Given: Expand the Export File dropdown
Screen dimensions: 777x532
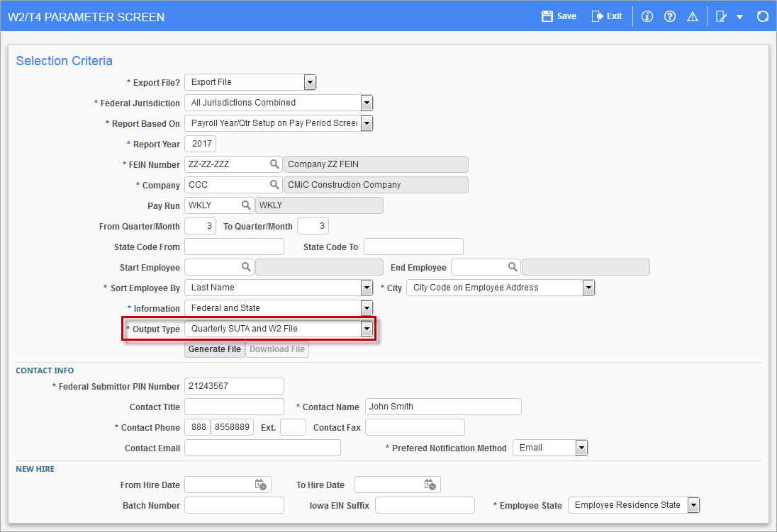Looking at the screenshot, I should pyautogui.click(x=310, y=82).
